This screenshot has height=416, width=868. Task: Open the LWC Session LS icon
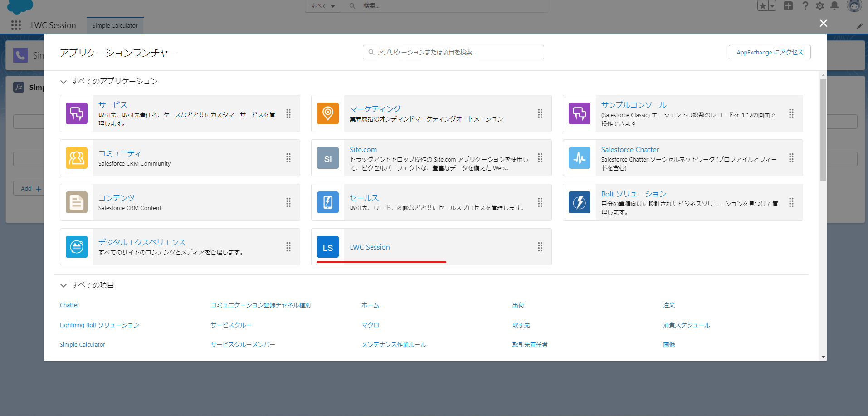pos(328,247)
